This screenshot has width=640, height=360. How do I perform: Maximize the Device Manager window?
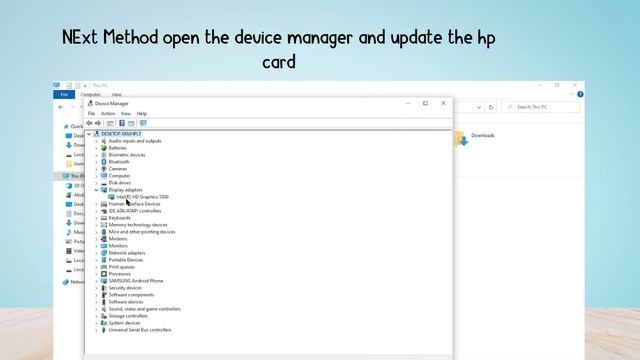tap(425, 103)
